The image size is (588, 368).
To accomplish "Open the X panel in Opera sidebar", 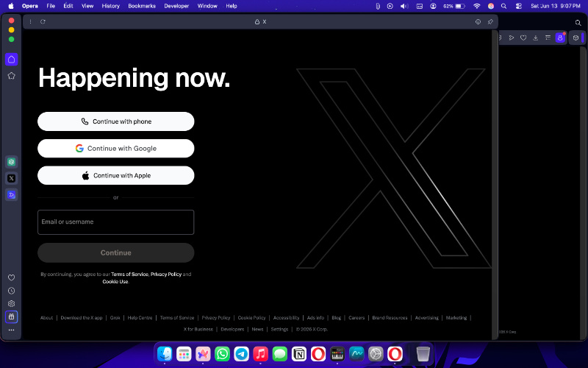I will [11, 178].
